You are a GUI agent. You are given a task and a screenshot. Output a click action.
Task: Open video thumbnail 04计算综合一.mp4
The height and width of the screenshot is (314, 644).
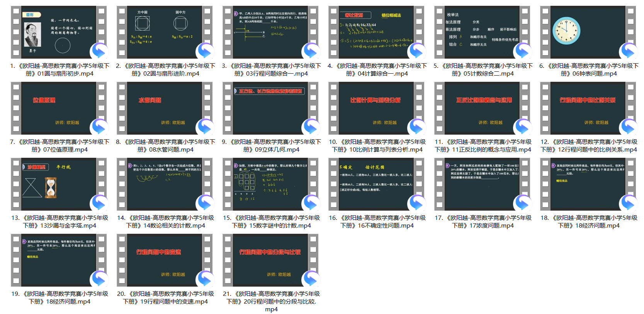(x=376, y=32)
